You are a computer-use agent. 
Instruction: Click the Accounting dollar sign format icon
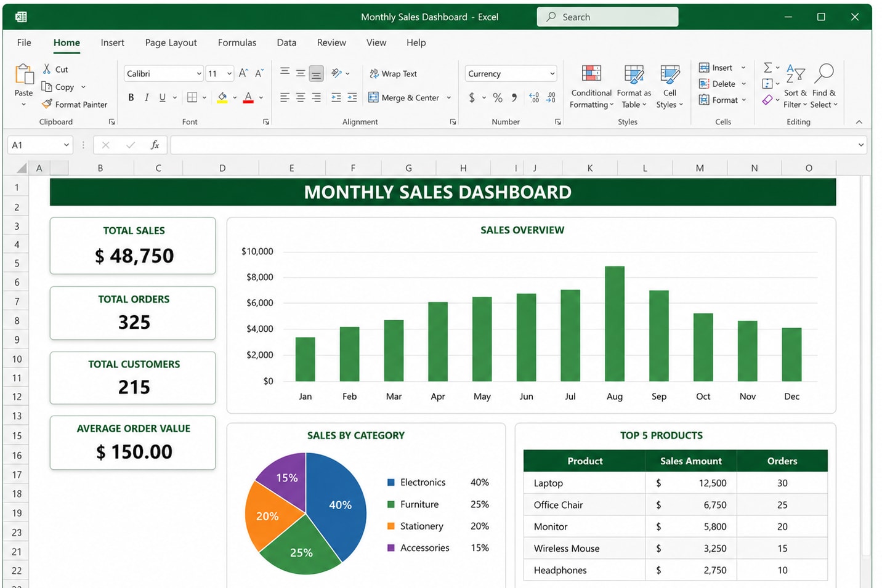tap(472, 97)
